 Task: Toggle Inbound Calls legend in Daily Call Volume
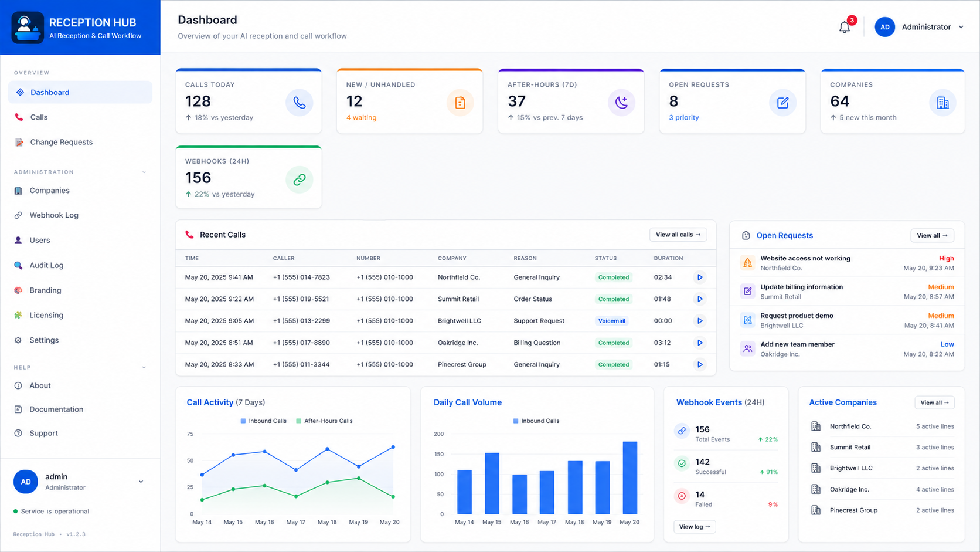click(x=536, y=421)
